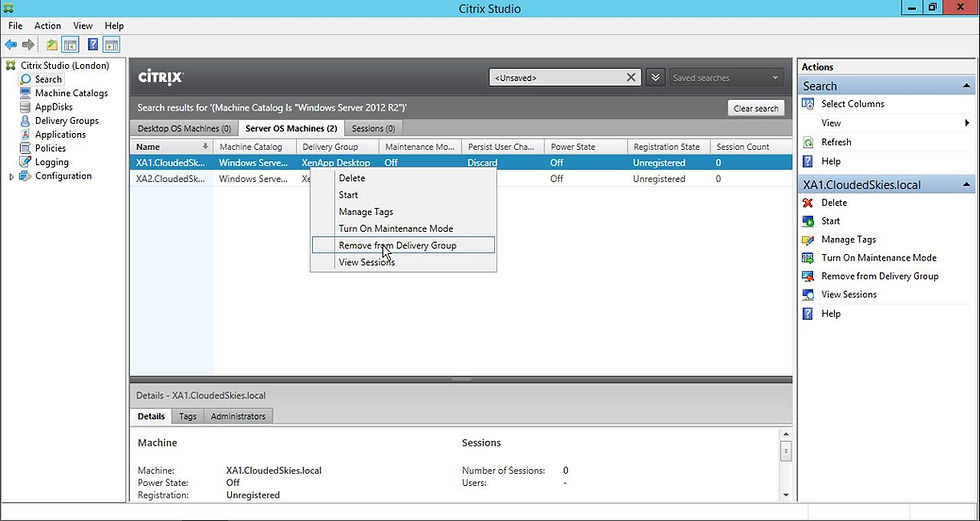Viewport: 980px width, 521px height.
Task: Click Manage Tags icon in Actions pane
Action: (x=808, y=239)
